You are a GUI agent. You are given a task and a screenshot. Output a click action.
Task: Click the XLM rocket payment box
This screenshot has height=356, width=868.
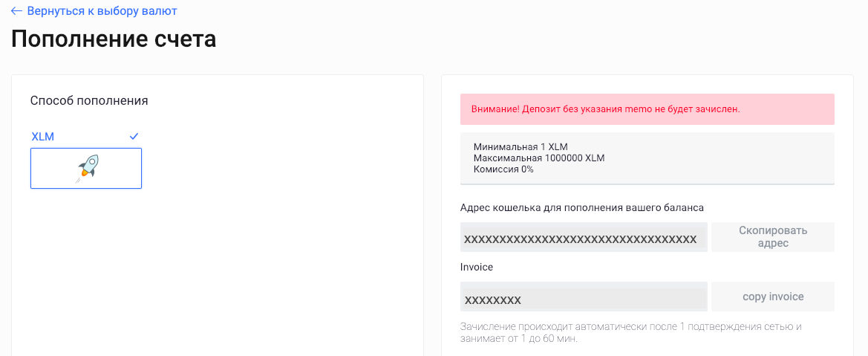point(86,168)
